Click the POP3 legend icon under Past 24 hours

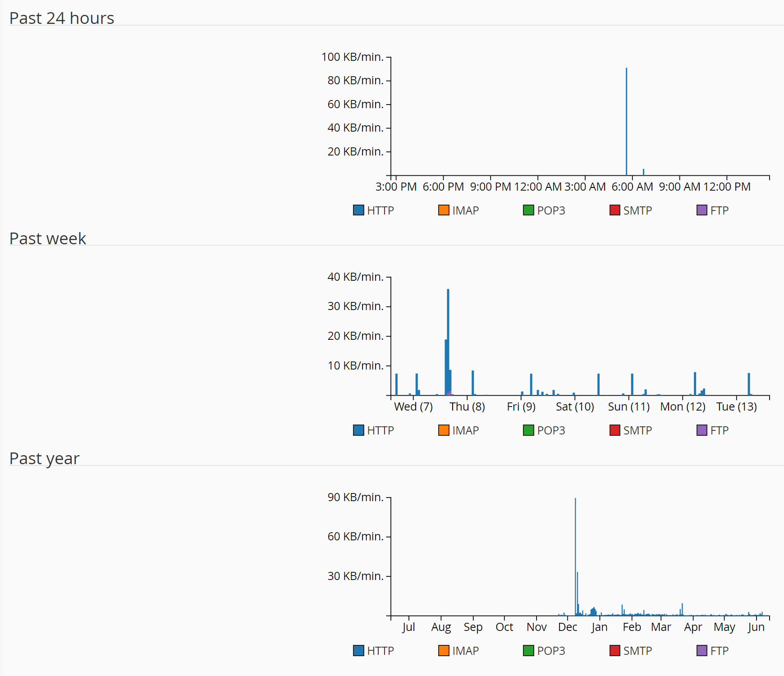click(528, 210)
